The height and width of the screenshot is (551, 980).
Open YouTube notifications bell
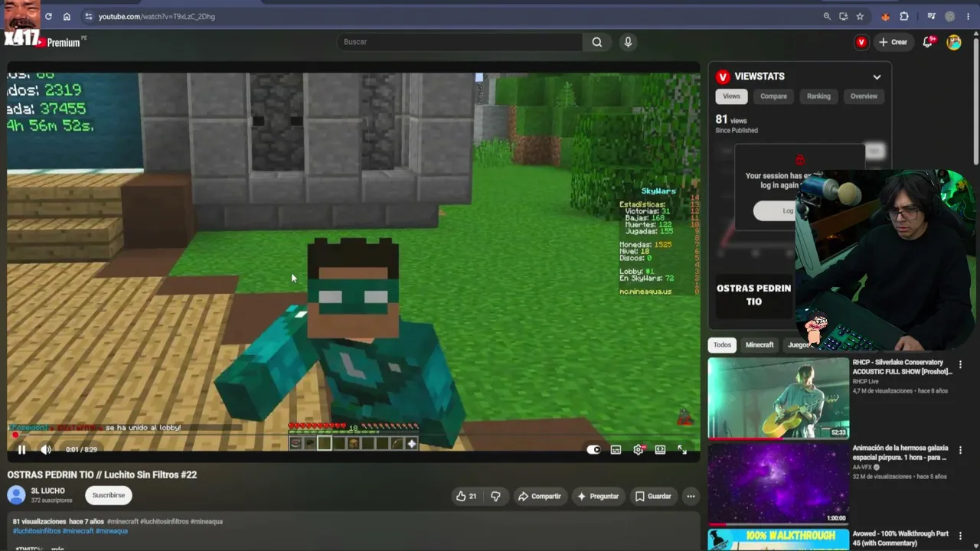928,42
